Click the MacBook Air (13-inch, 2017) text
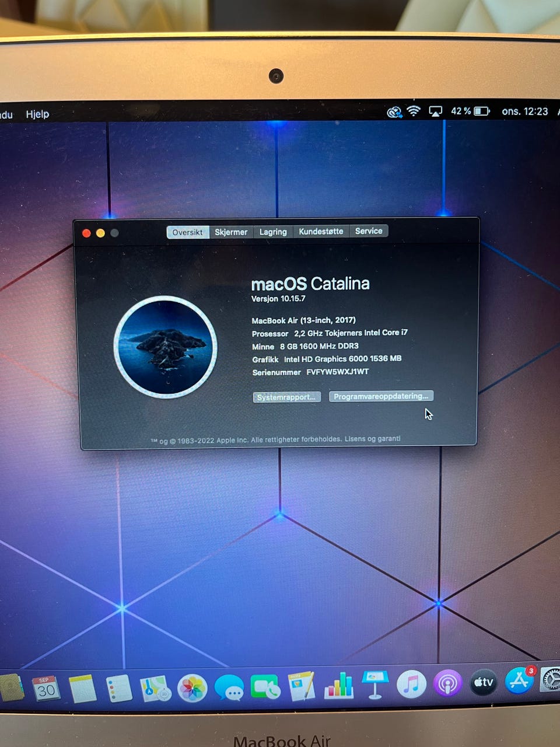Image resolution: width=560 pixels, height=747 pixels. pyautogui.click(x=303, y=320)
